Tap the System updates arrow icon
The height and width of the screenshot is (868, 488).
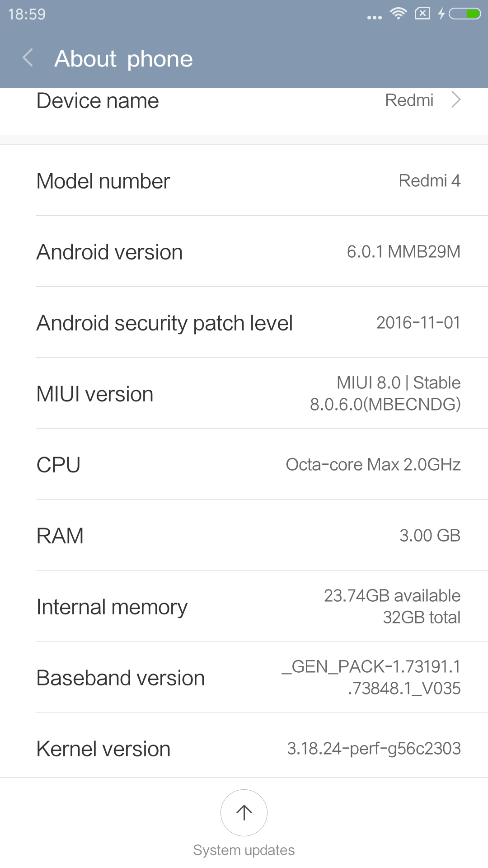point(244,812)
